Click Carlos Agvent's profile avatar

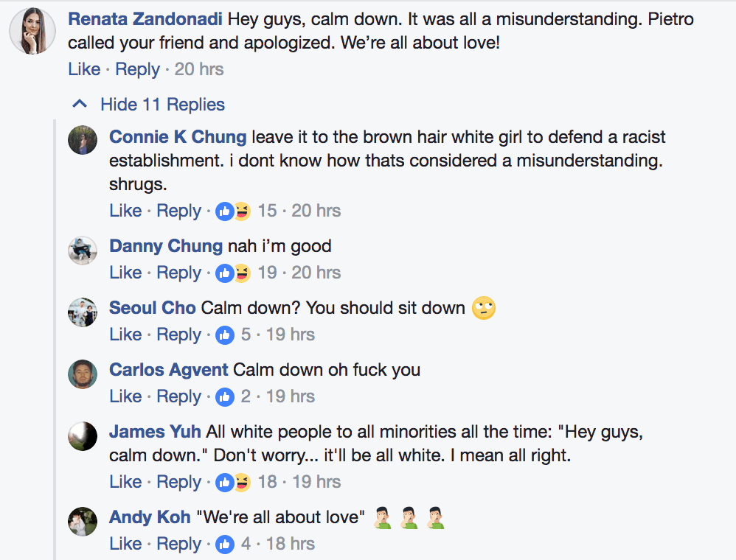83,373
